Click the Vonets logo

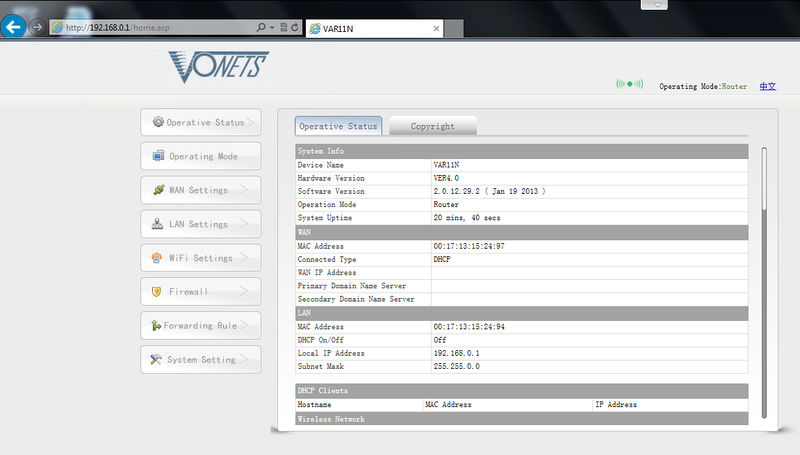pos(219,66)
